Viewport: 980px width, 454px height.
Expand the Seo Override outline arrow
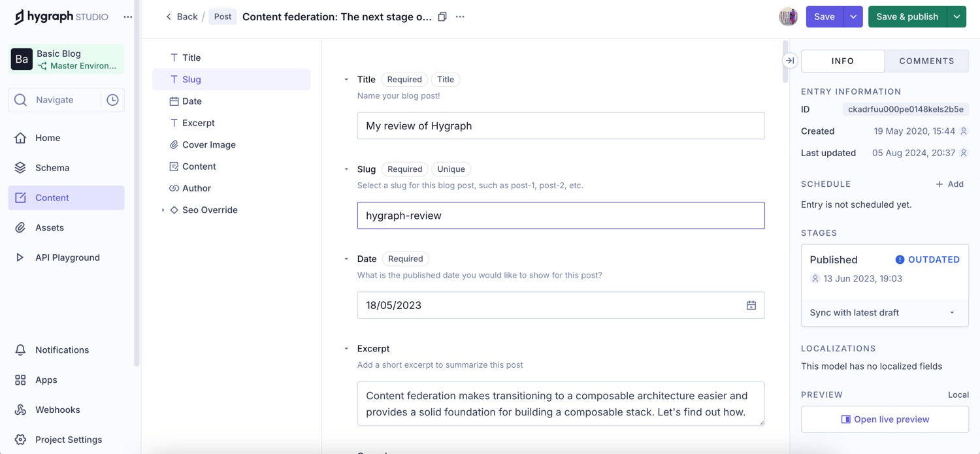(x=163, y=210)
